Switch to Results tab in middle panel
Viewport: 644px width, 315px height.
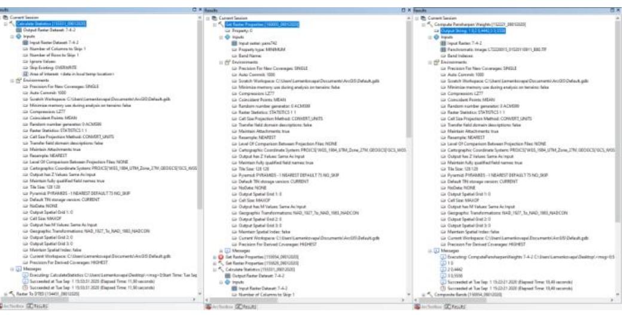click(x=246, y=307)
